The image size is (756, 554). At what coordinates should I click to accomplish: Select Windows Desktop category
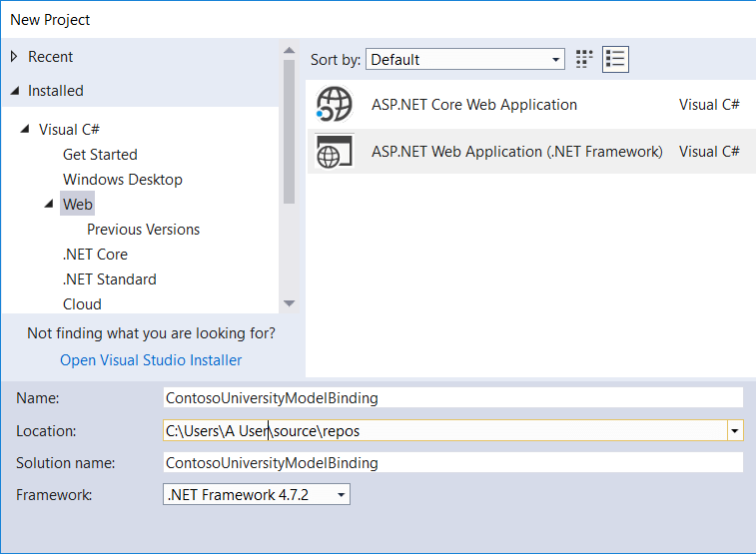tap(122, 180)
